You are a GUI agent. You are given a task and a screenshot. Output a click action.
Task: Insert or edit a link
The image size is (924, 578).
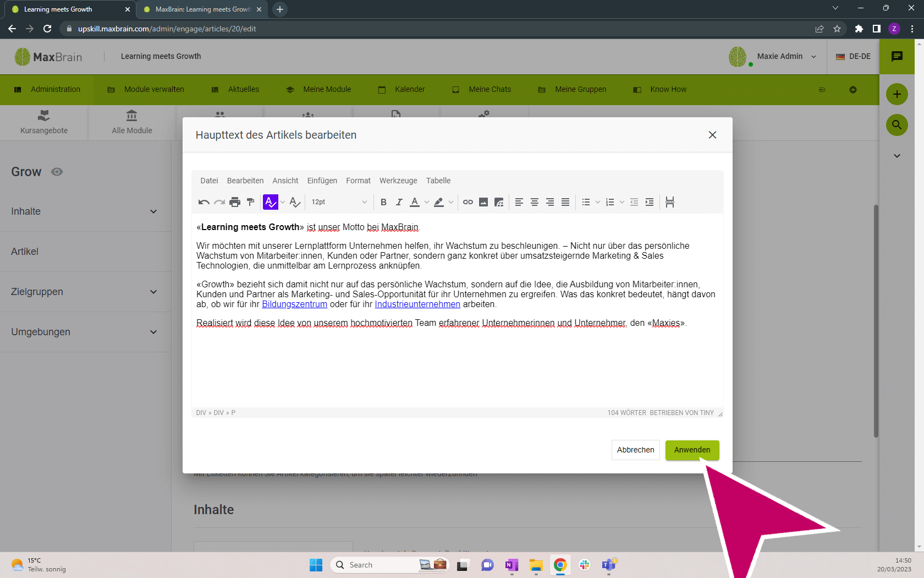click(x=468, y=202)
